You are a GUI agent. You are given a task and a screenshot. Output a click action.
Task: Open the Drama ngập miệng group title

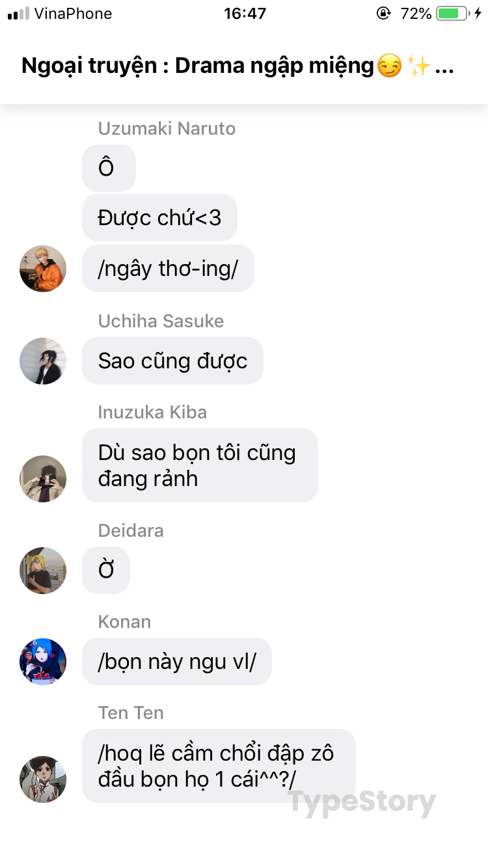(x=237, y=66)
